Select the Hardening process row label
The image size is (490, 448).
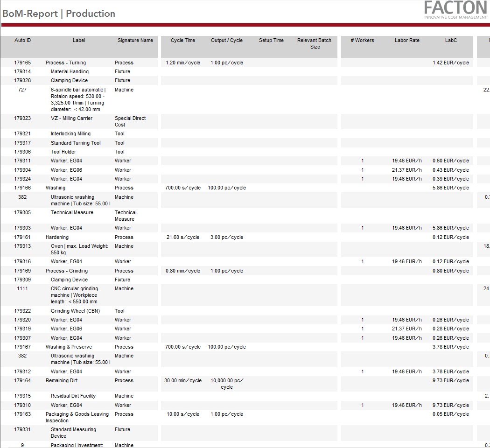[x=57, y=237]
